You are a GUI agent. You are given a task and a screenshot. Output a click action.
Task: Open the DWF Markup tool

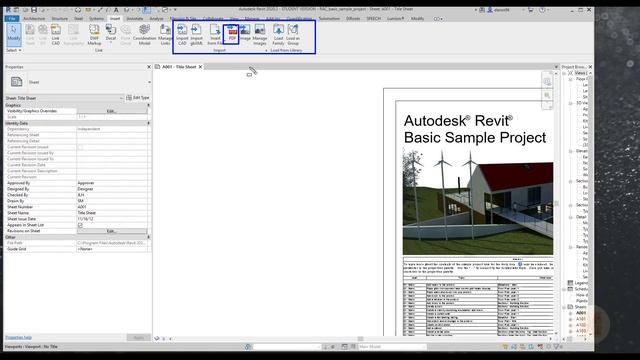[x=94, y=34]
